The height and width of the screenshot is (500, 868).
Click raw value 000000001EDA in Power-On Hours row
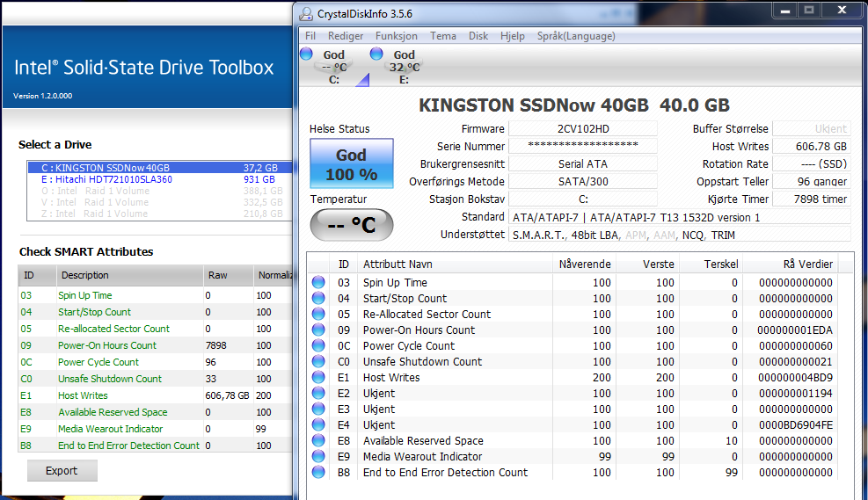point(795,330)
